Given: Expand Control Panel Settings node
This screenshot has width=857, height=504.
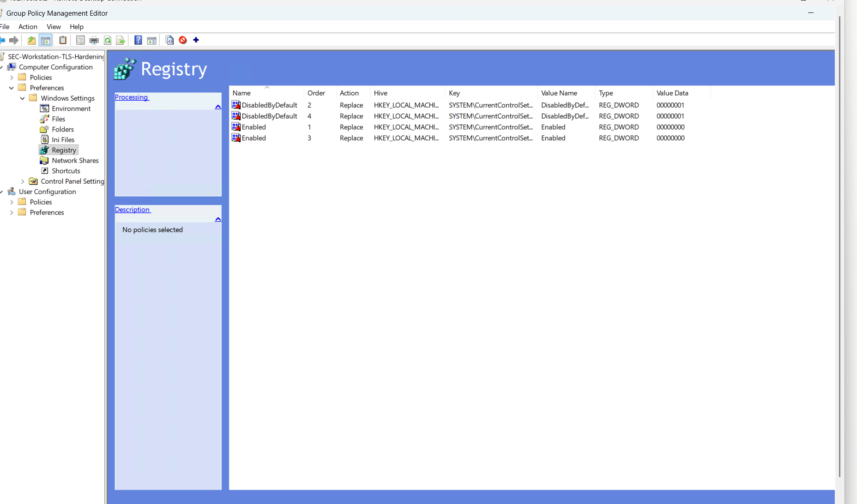Looking at the screenshot, I should [22, 181].
